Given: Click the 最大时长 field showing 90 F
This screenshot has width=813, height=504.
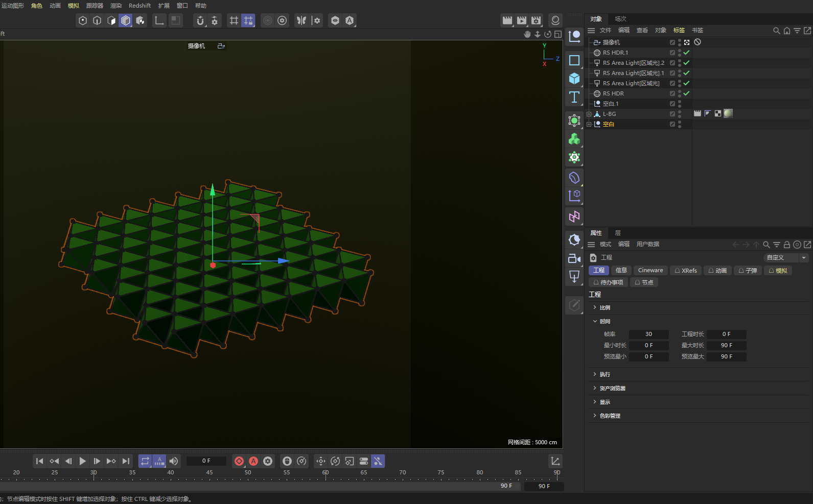Looking at the screenshot, I should [727, 346].
